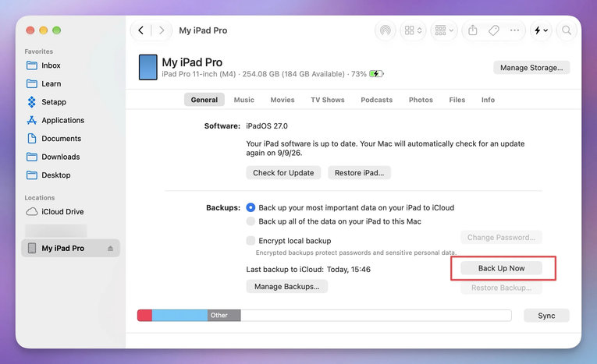Click the Share toolbar icon
This screenshot has height=364, width=597.
(x=472, y=30)
